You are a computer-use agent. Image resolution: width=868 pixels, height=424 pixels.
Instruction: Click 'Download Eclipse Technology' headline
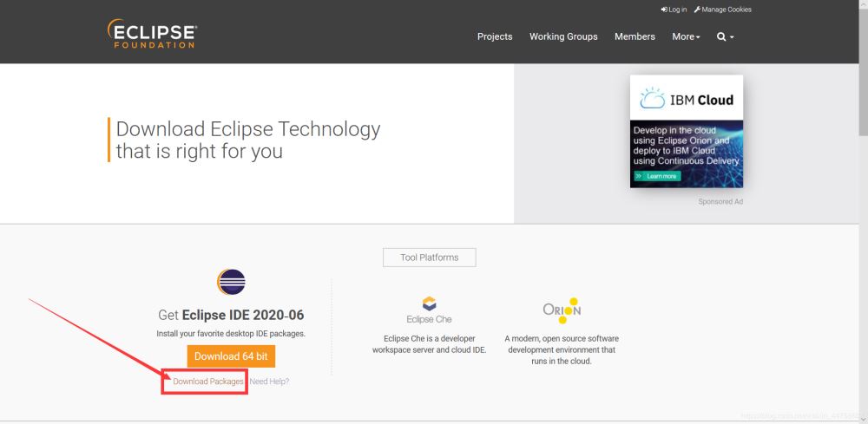pyautogui.click(x=248, y=140)
